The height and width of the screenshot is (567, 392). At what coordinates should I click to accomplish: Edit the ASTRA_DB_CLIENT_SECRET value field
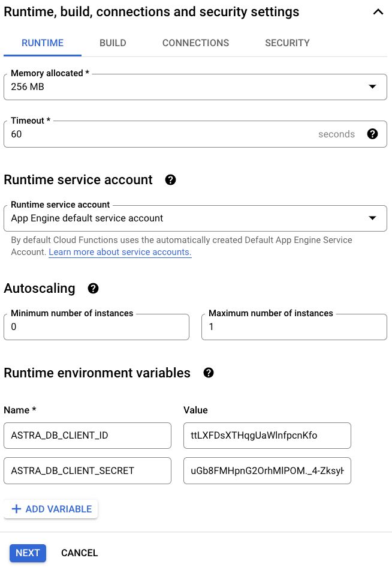267,471
